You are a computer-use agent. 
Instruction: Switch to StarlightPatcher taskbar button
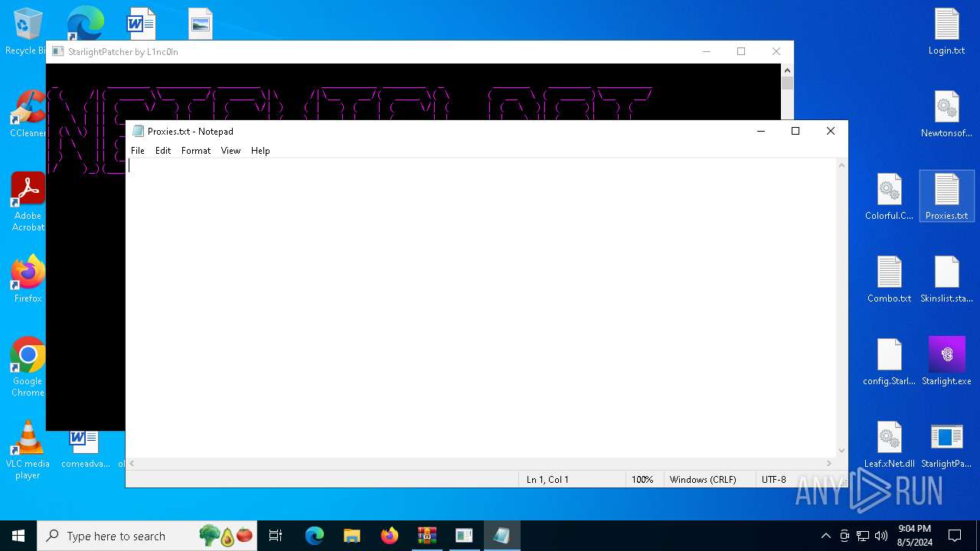point(464,536)
